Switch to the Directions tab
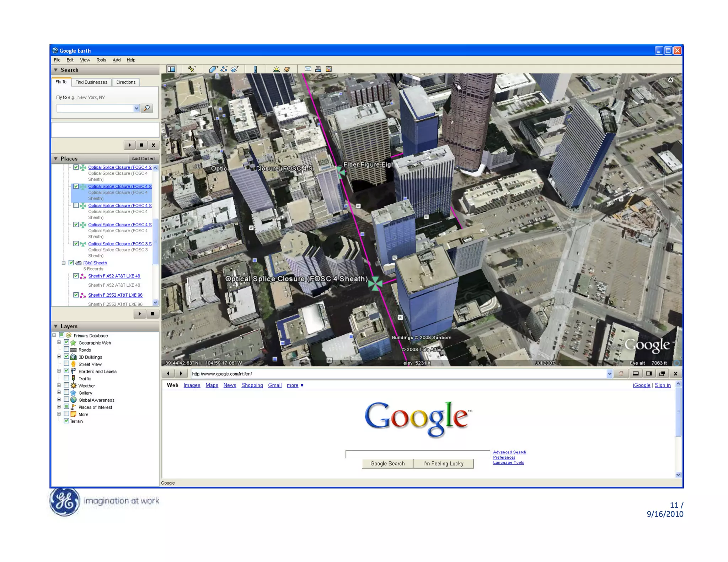 coord(126,82)
